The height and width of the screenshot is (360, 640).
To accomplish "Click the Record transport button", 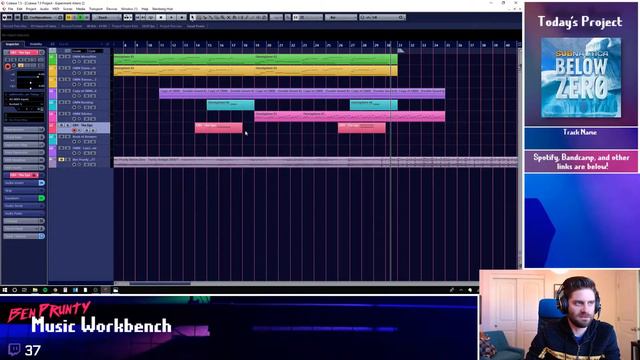I will (x=182, y=18).
